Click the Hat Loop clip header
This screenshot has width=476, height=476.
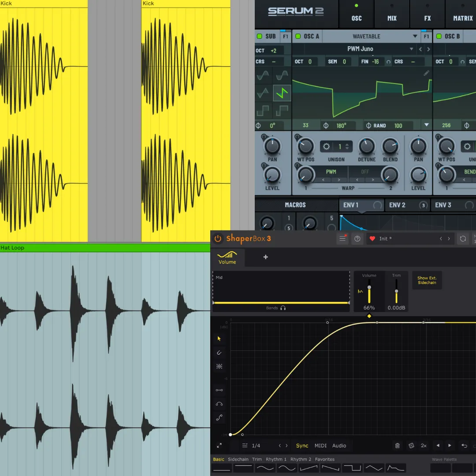click(105, 248)
